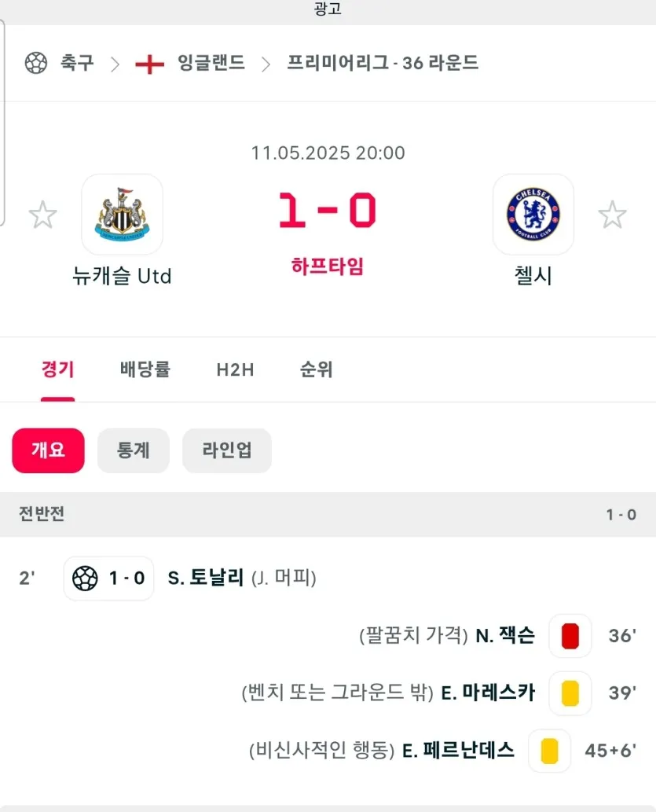Image resolution: width=656 pixels, height=812 pixels.
Task: Open the 순위 standings tab
Action: coord(316,369)
